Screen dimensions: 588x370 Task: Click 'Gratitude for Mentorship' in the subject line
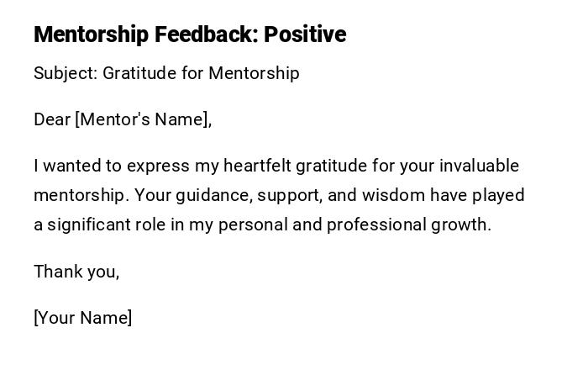pos(201,73)
